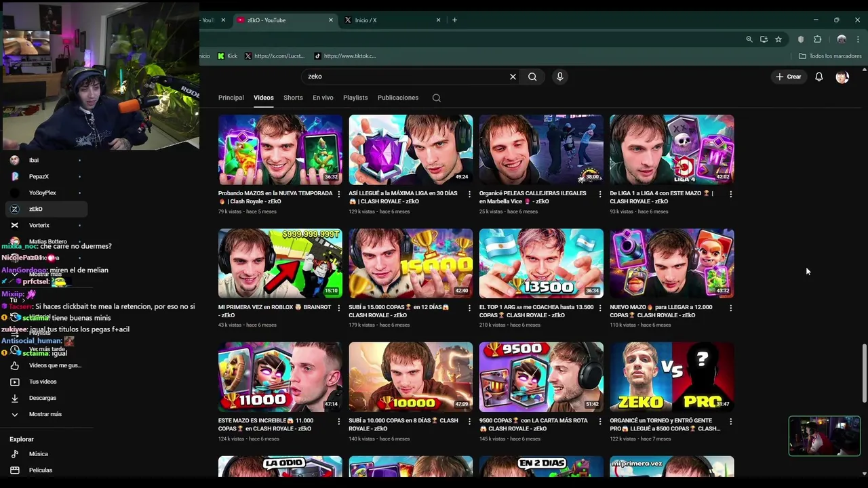This screenshot has height=488, width=868.
Task: Play Probando MAZOS en la NUEVA TEMPORADA thumbnail
Action: pyautogui.click(x=280, y=150)
